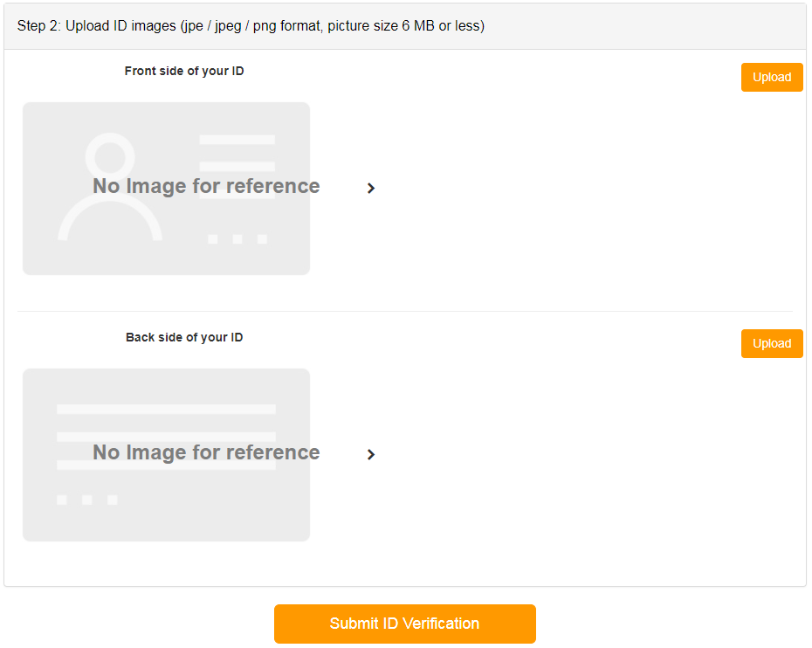Click the "Front side of your ID" label
Viewport: 812px width, 648px height.
pyautogui.click(x=184, y=71)
